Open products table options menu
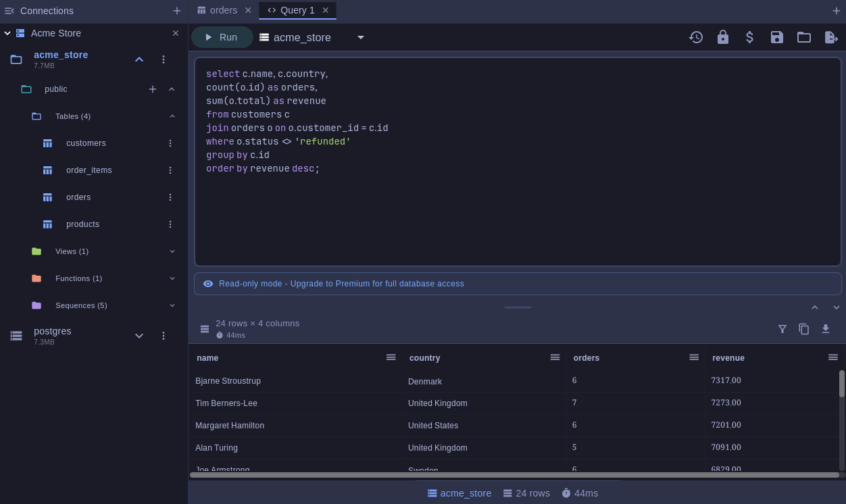Screen dimensions: 846x504 click(170, 224)
